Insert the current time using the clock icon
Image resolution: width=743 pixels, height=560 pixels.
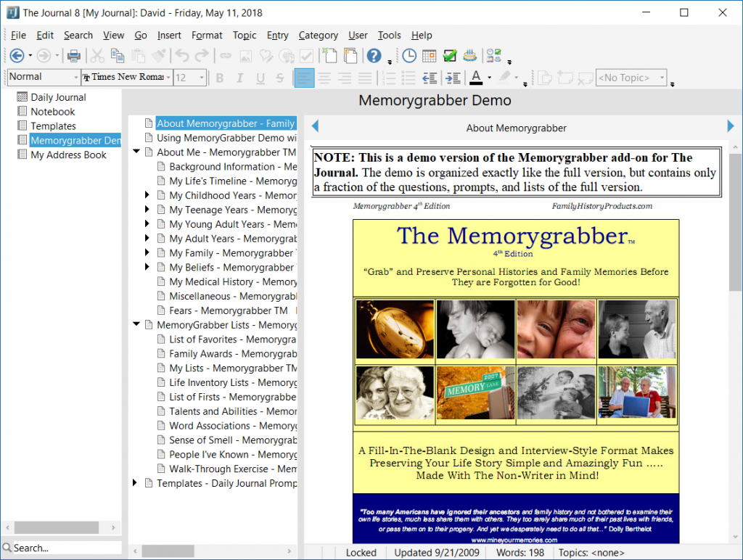click(x=408, y=56)
